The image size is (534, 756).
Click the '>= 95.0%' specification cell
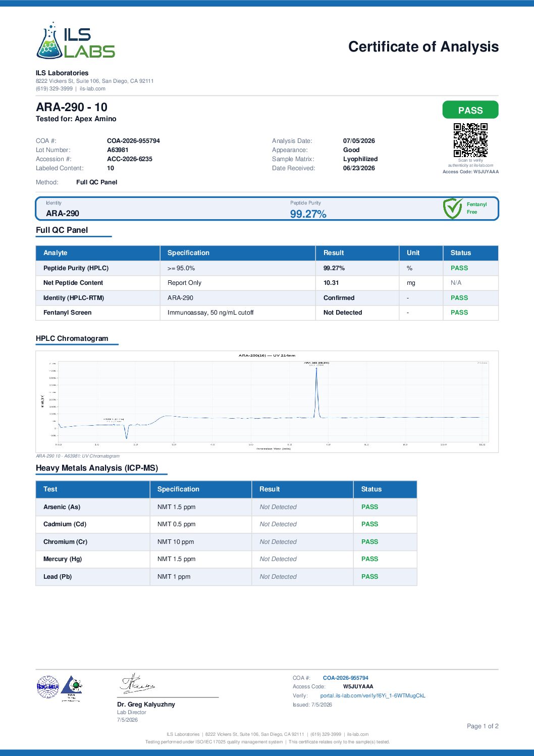[x=181, y=268]
